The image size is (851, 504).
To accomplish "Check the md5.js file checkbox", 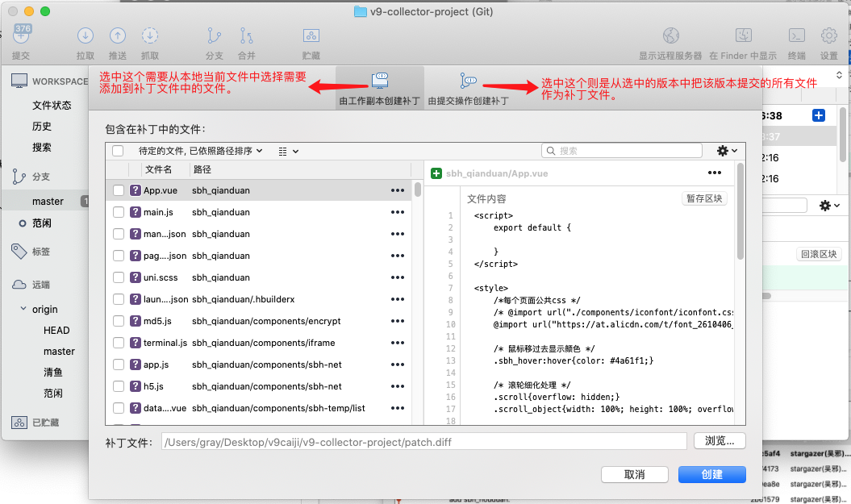I will tap(119, 321).
